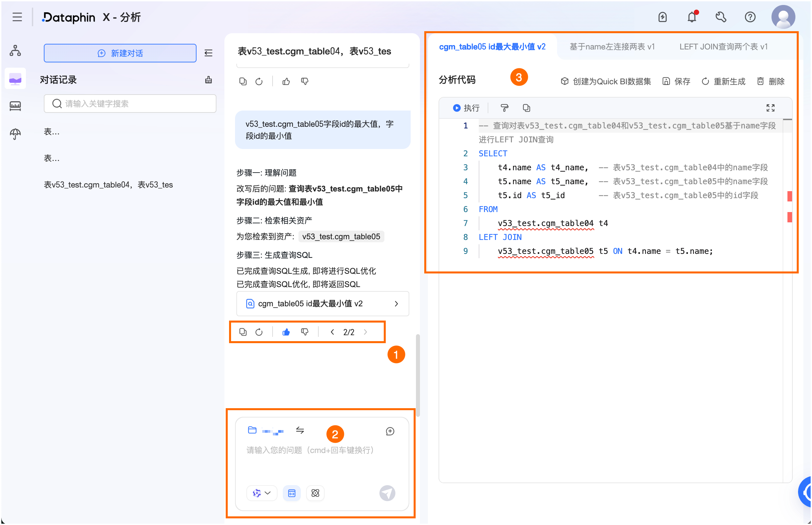Toggle thumbs-down next to 2/2 pager
The height and width of the screenshot is (525, 812).
tap(304, 332)
